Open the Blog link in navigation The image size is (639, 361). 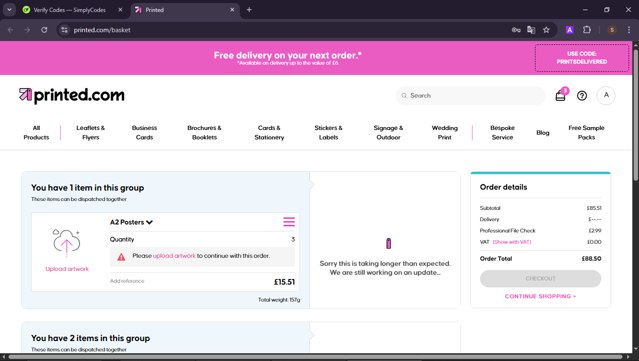pos(543,133)
